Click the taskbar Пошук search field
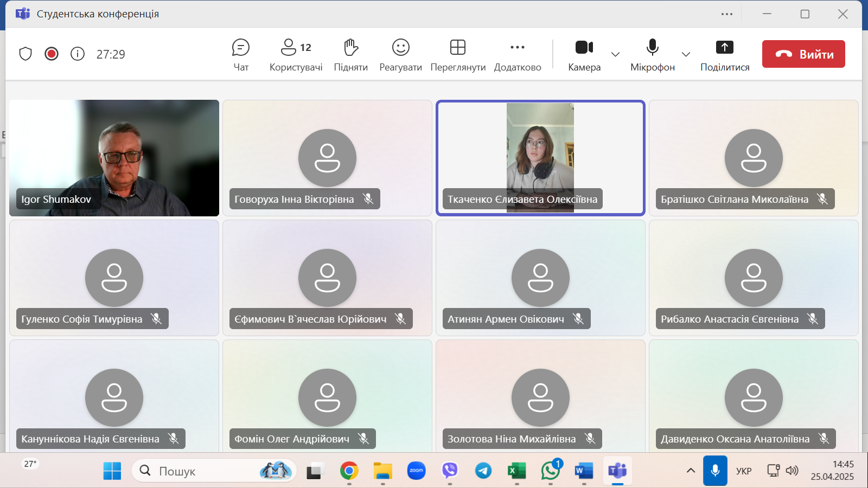The image size is (868, 488). point(214,471)
